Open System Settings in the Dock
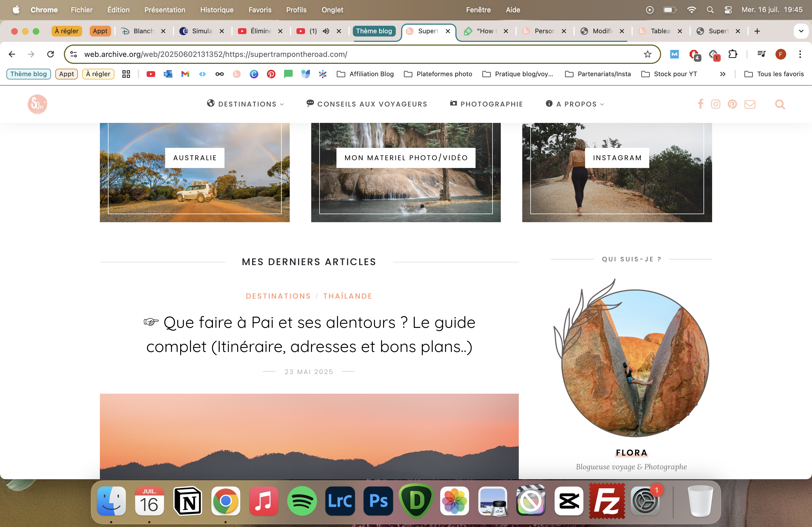 click(645, 501)
